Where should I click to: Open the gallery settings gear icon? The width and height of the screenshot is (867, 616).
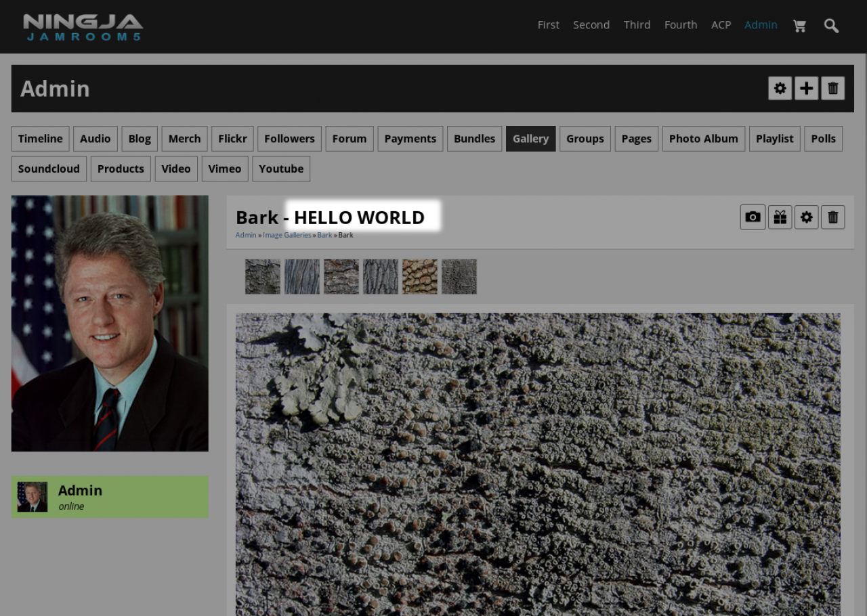coord(807,217)
